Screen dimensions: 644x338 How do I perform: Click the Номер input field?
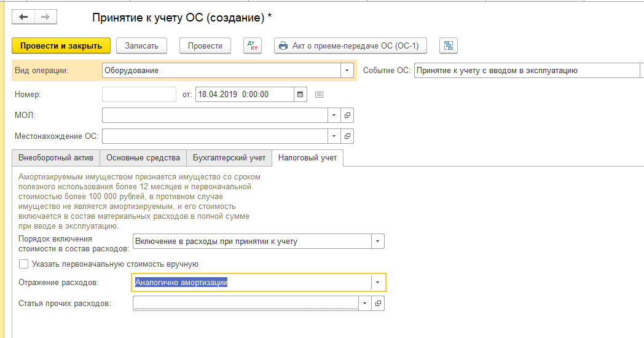(139, 95)
